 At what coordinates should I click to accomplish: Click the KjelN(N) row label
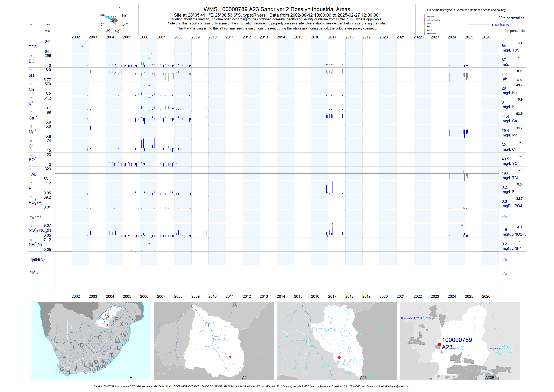tap(37, 259)
